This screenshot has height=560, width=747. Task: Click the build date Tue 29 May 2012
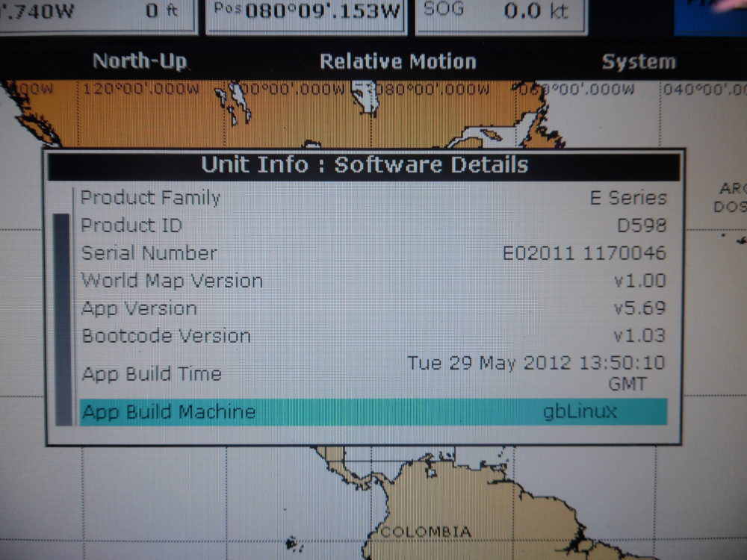coord(489,364)
